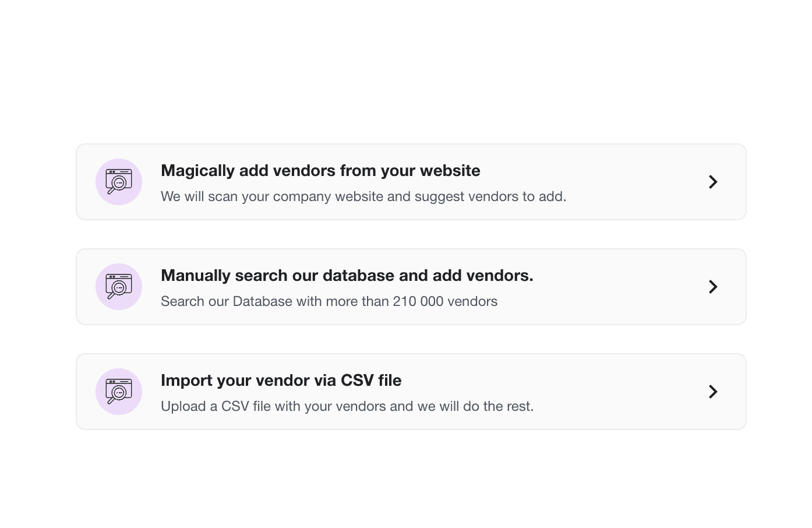Screen dimensions: 812x528
Task: Click the magnifier icon beside Manually search our database
Action: click(119, 287)
